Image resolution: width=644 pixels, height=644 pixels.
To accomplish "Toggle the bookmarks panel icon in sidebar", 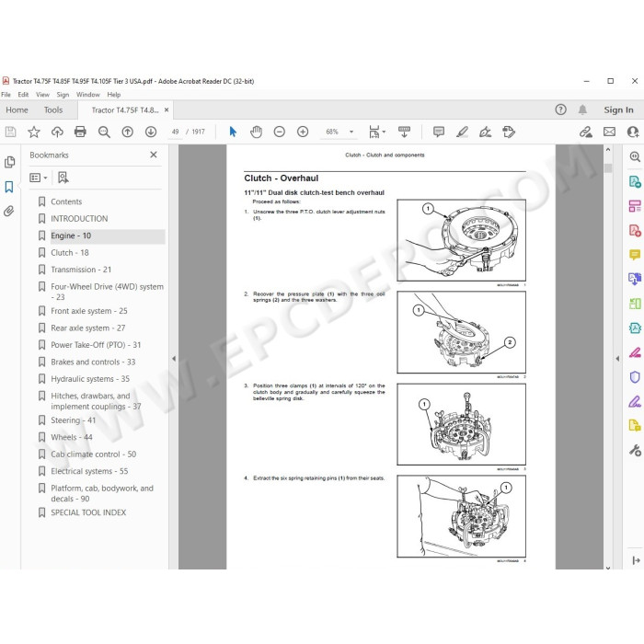I will (x=9, y=187).
